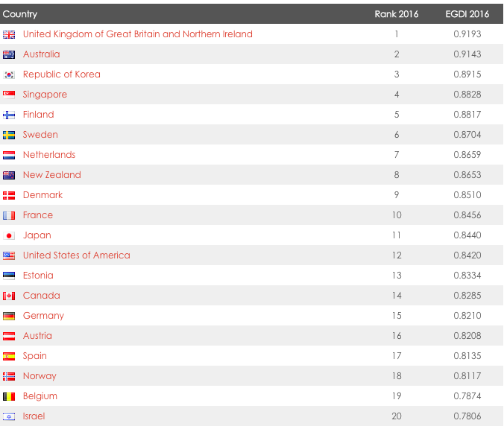The width and height of the screenshot is (504, 429).
Task: Click the Australia flag icon
Action: pos(9,54)
